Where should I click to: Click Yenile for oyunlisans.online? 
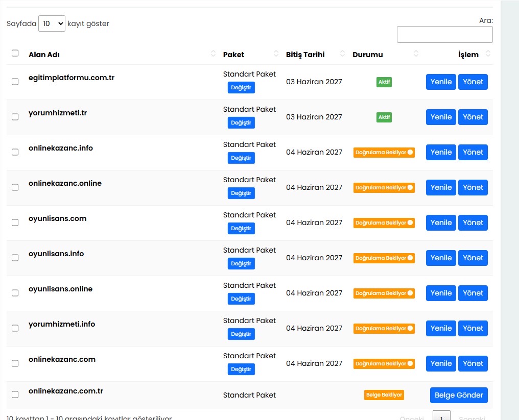coord(441,293)
